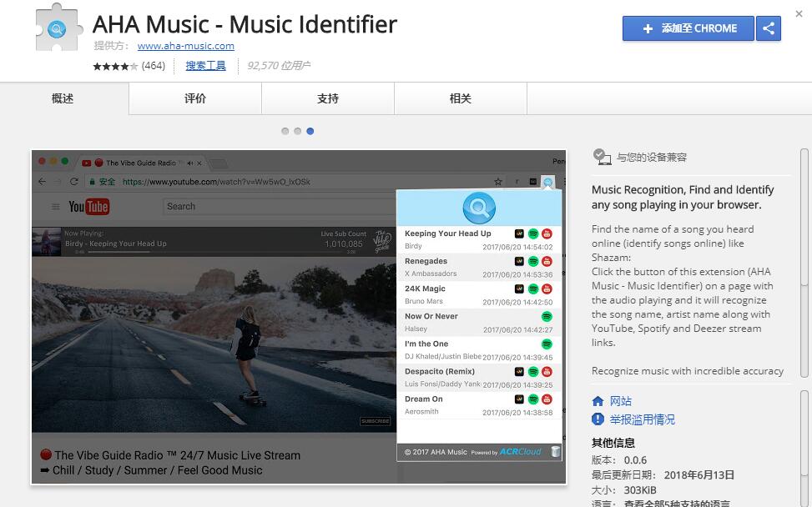Click the YouTube logo in the preview screenshot
This screenshot has height=507, width=812.
click(x=88, y=206)
